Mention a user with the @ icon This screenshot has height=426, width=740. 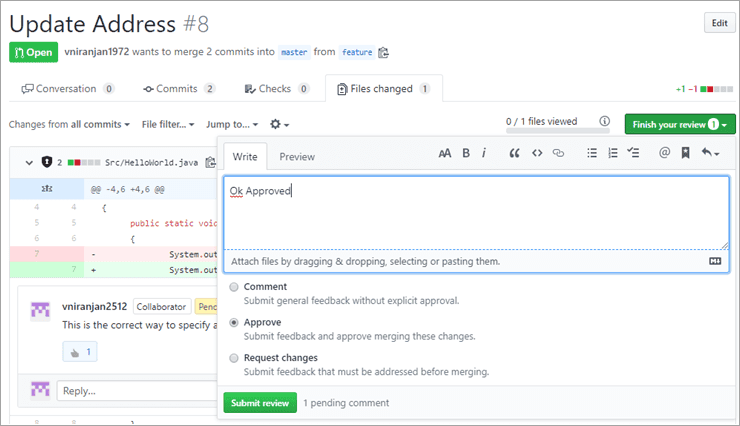(x=664, y=153)
